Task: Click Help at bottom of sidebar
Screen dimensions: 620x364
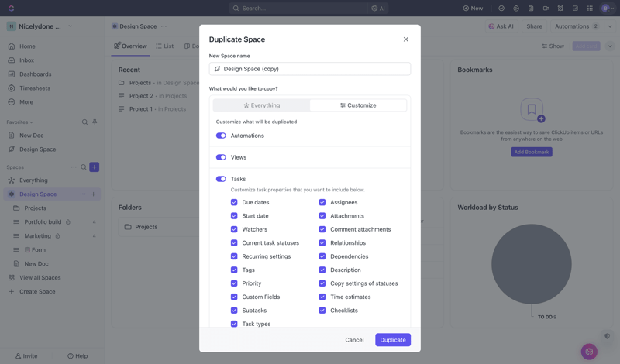Action: click(x=77, y=356)
